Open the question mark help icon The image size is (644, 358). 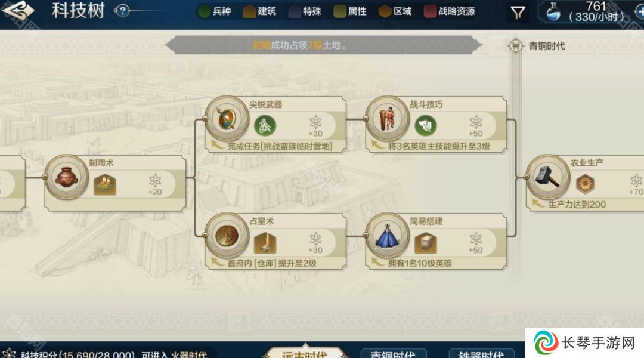122,11
